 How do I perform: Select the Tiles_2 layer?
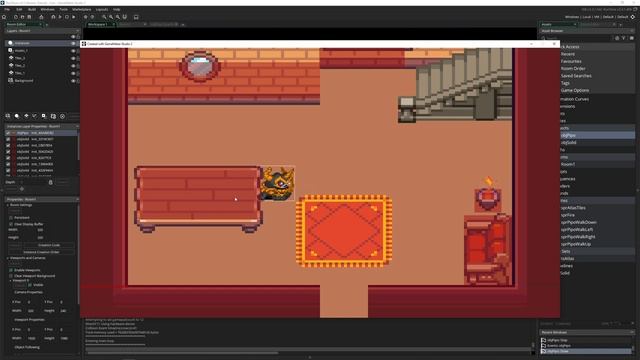click(x=20, y=66)
